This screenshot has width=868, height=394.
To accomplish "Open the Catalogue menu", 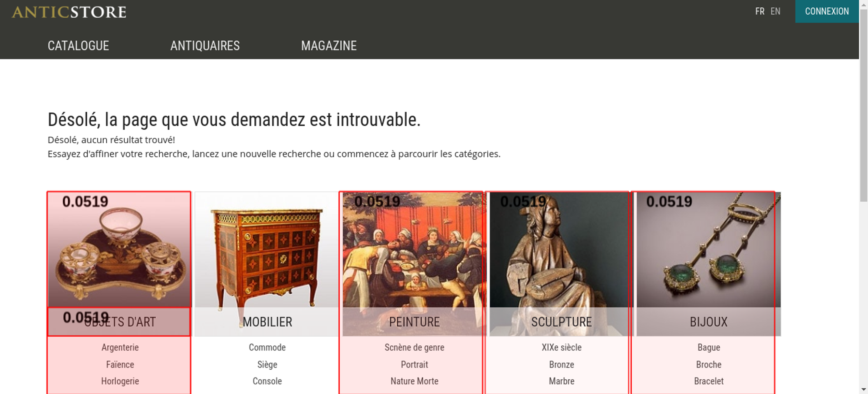I will 78,46.
